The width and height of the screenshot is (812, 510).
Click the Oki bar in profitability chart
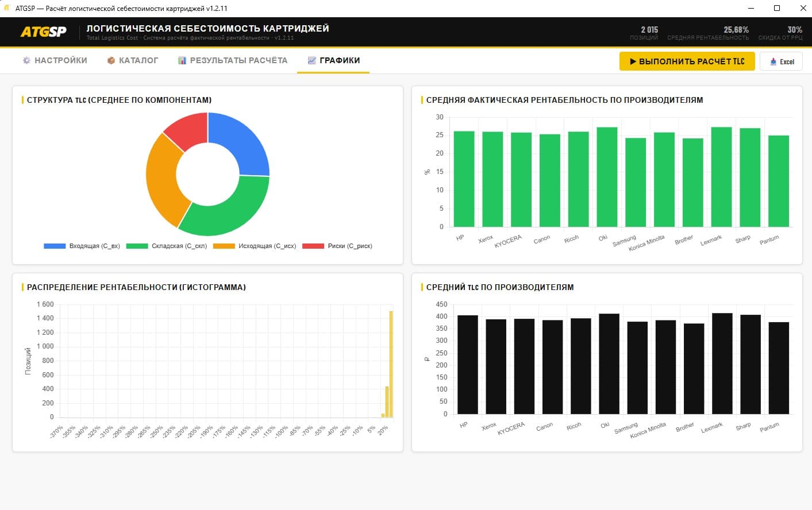[607, 177]
